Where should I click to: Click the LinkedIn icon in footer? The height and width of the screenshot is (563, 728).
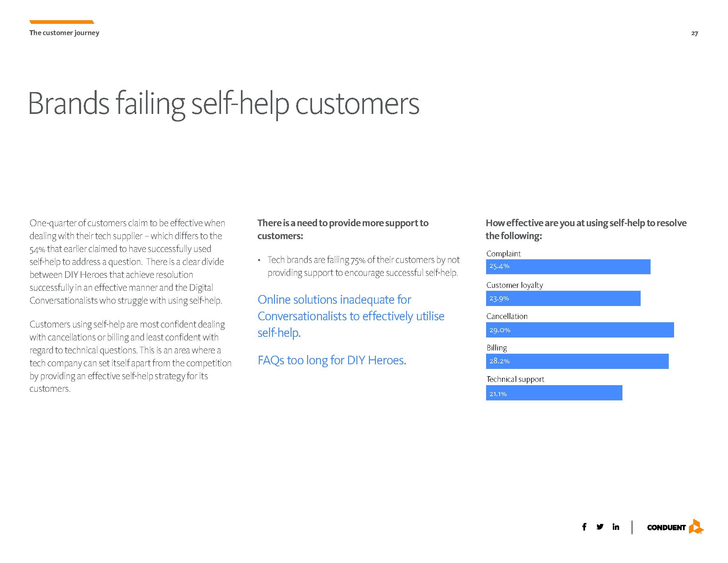tap(616, 527)
